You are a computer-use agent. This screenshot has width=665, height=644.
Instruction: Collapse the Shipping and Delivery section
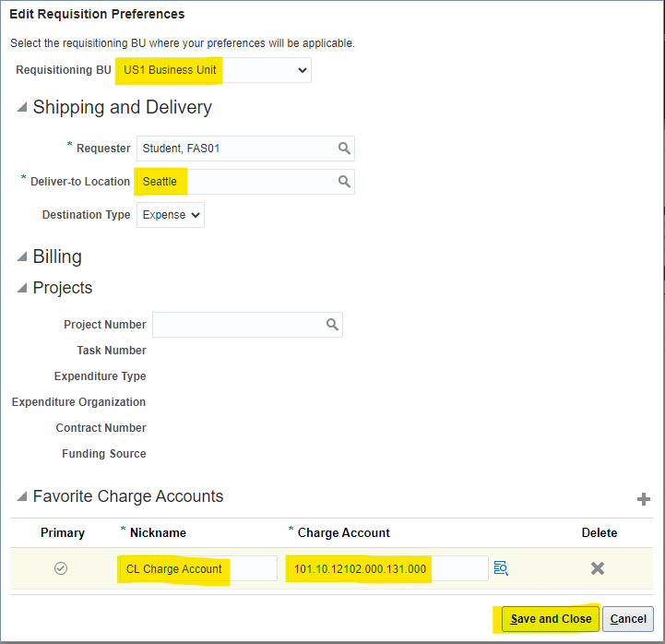pyautogui.click(x=21, y=108)
